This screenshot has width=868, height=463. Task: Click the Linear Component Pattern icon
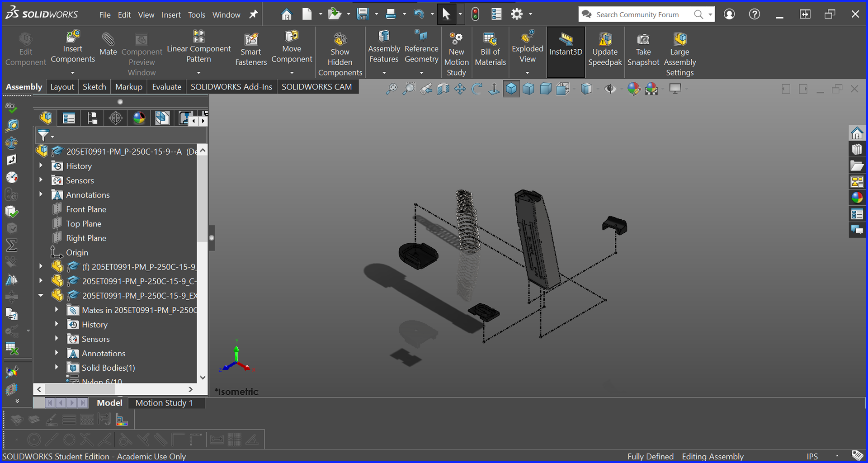(199, 36)
